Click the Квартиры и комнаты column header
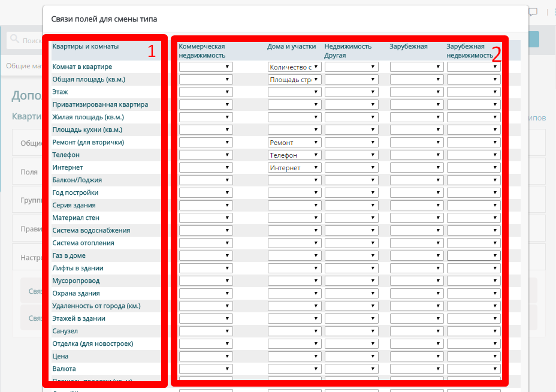The image size is (556, 392). [86, 47]
